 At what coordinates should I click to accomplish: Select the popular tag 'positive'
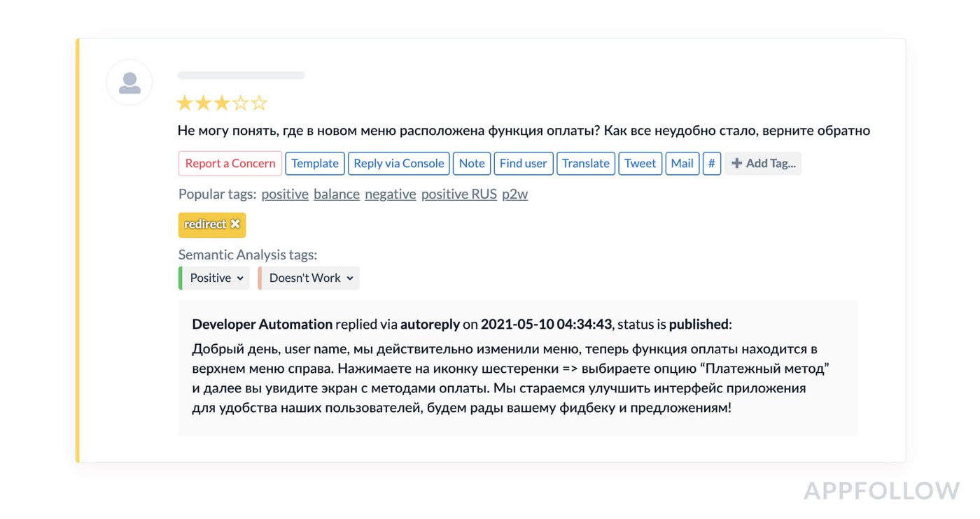[x=285, y=194]
